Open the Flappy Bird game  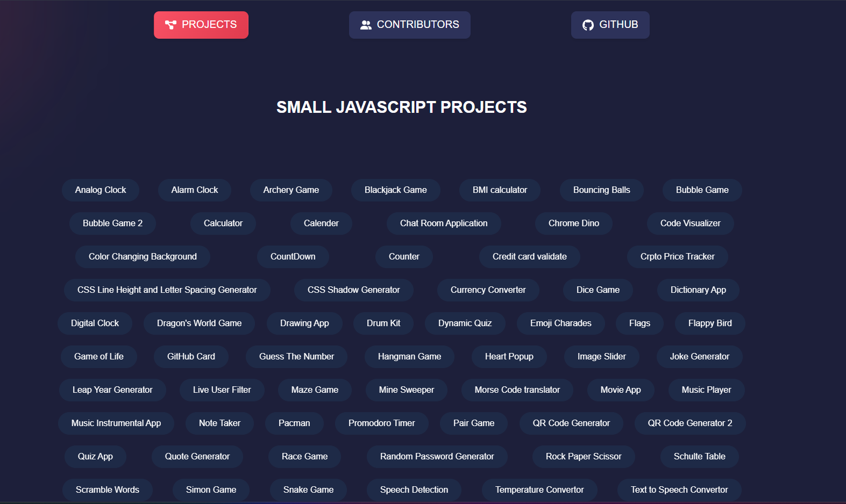click(x=709, y=323)
